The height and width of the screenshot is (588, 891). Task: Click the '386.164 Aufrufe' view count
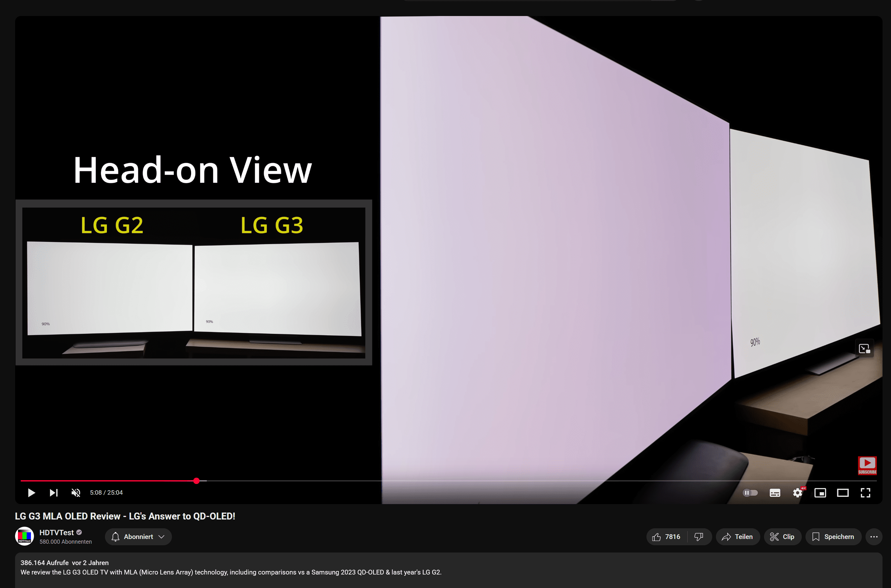pos(45,563)
